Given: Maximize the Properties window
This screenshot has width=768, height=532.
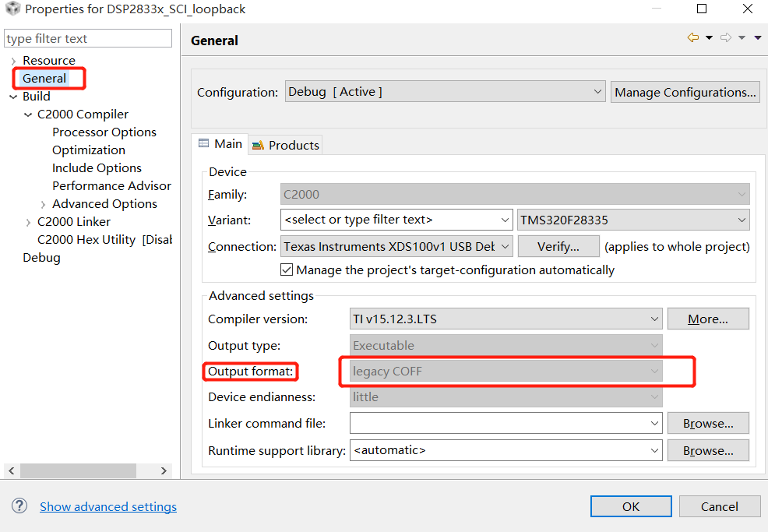Looking at the screenshot, I should pos(702,9).
